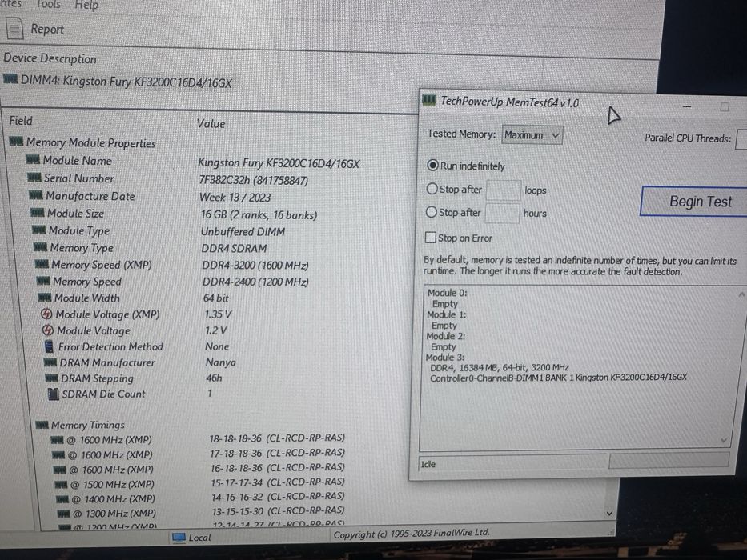Click the icon beside Memory Type
Viewport: 747px width, 560px height.
coord(41,246)
